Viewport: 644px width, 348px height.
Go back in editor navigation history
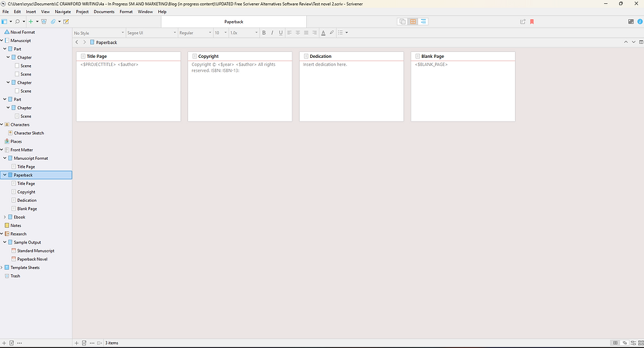coord(77,42)
